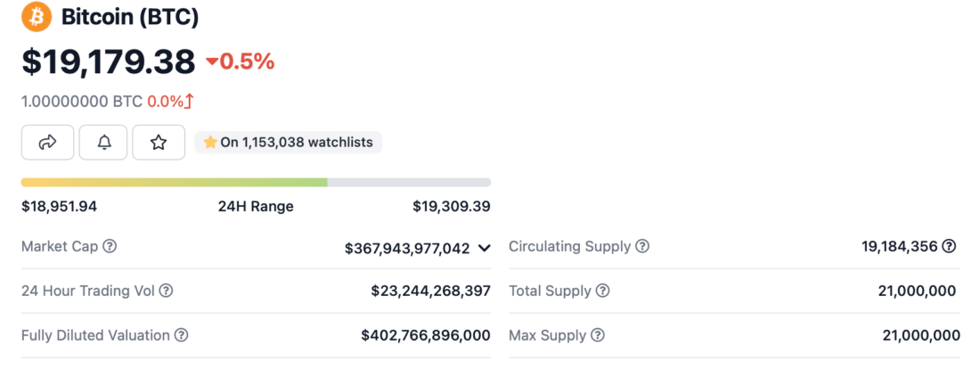Click the 24H Range progress bar
The height and width of the screenshot is (387, 980).
click(256, 182)
